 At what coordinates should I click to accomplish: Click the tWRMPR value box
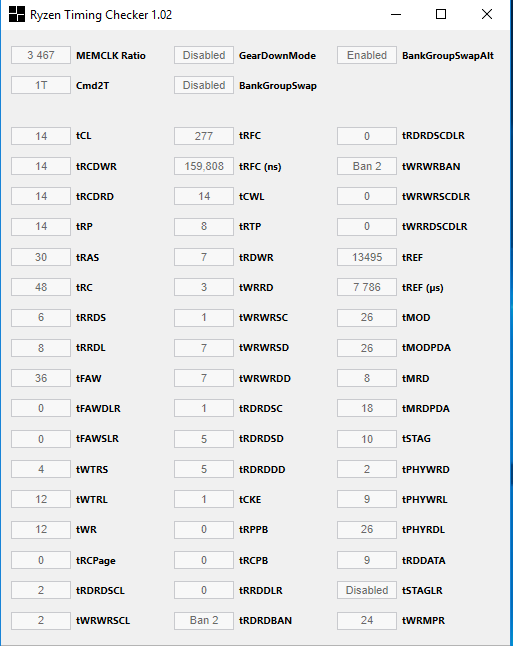coord(367,620)
